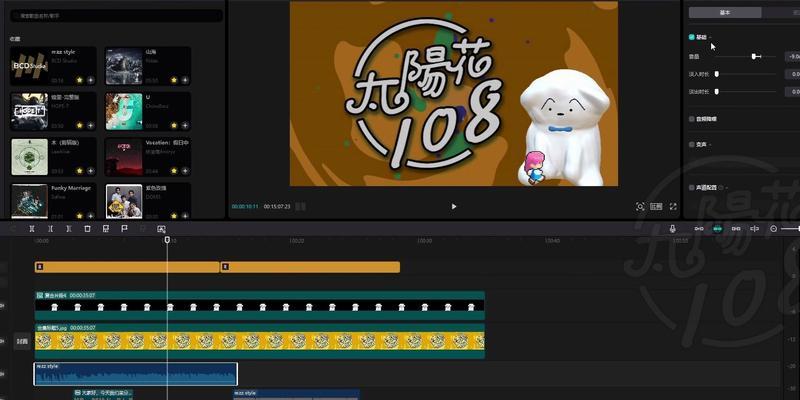The width and height of the screenshot is (800, 400).
Task: Toggle star on 木 track card
Action: 80,170
